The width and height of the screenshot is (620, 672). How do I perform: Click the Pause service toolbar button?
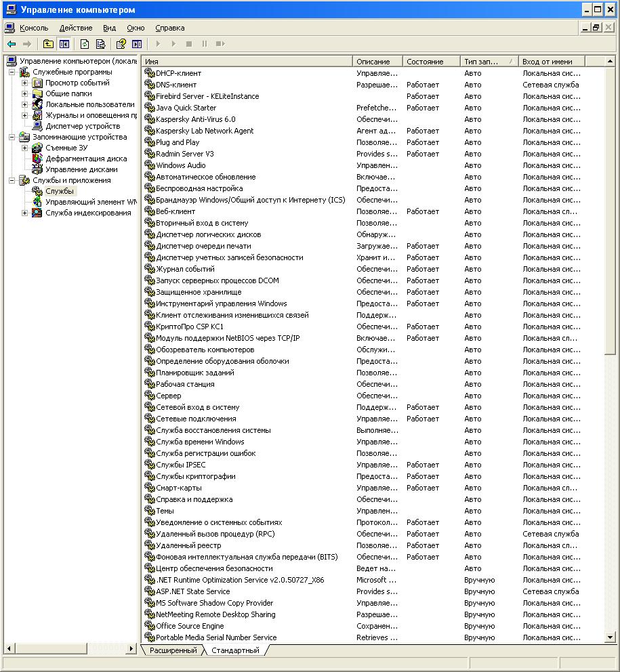tap(205, 44)
